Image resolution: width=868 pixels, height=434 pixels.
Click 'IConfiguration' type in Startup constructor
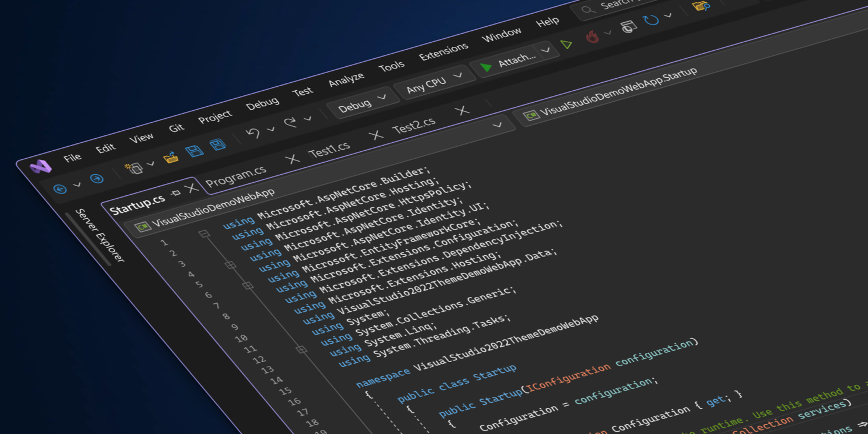click(569, 377)
